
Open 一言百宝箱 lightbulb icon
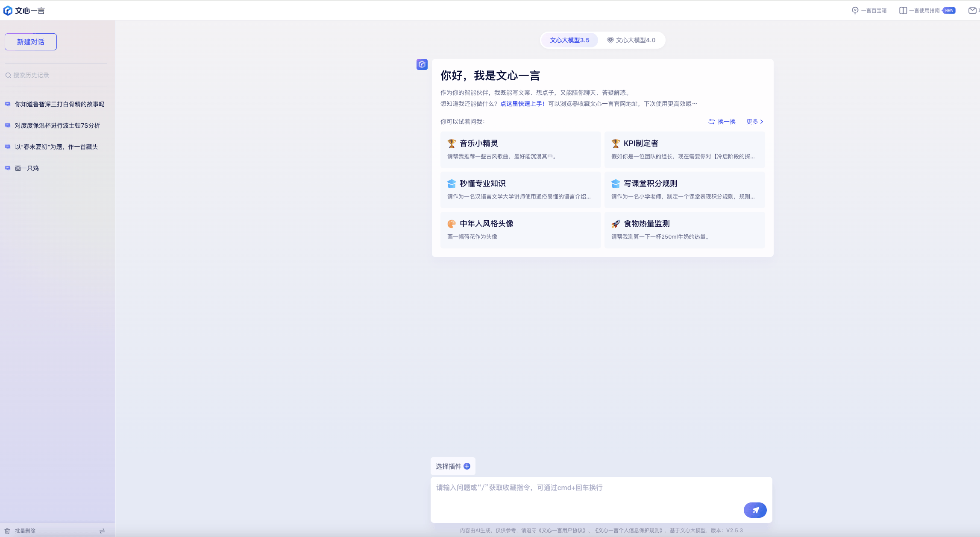pos(855,11)
